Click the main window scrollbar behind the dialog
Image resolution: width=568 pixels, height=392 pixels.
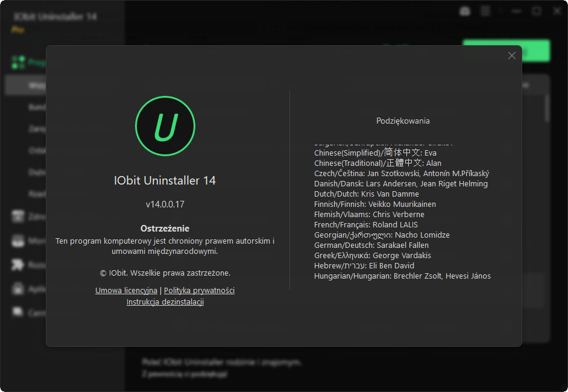click(x=547, y=108)
